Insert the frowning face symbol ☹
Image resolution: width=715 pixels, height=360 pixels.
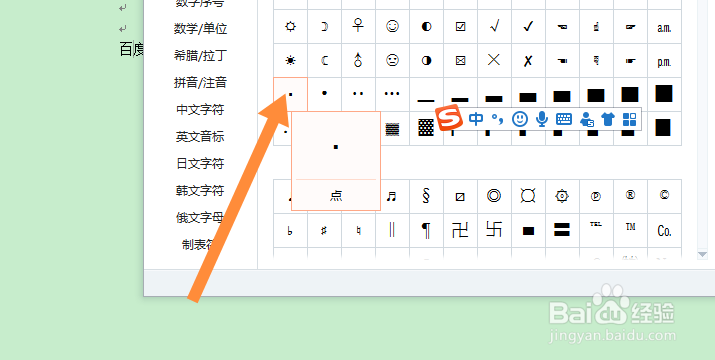(392, 60)
